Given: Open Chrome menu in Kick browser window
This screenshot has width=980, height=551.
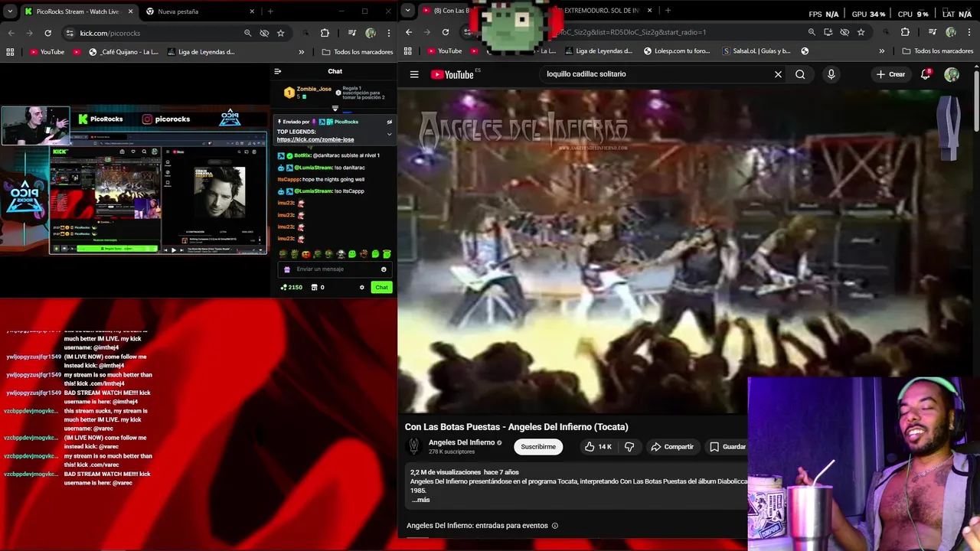Looking at the screenshot, I should (389, 33).
